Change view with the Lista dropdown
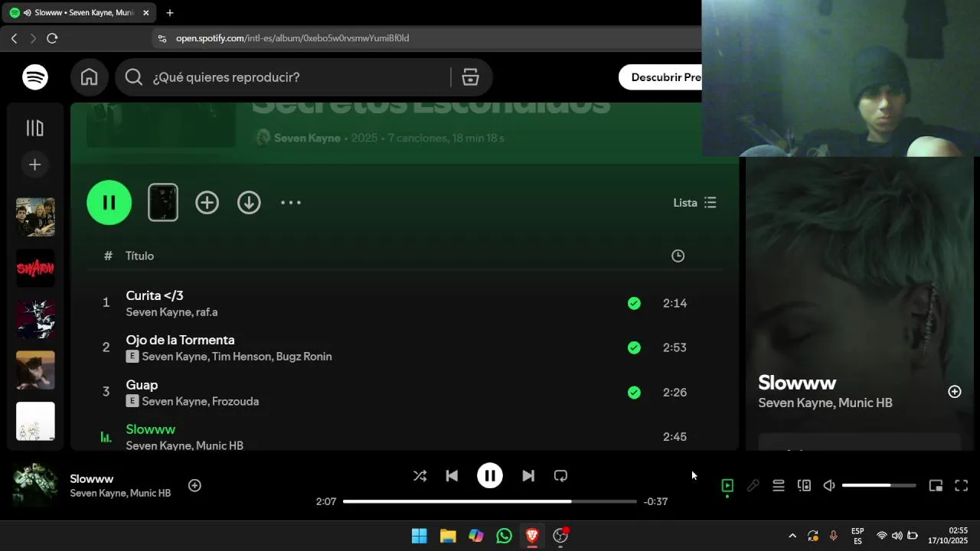 click(x=694, y=203)
